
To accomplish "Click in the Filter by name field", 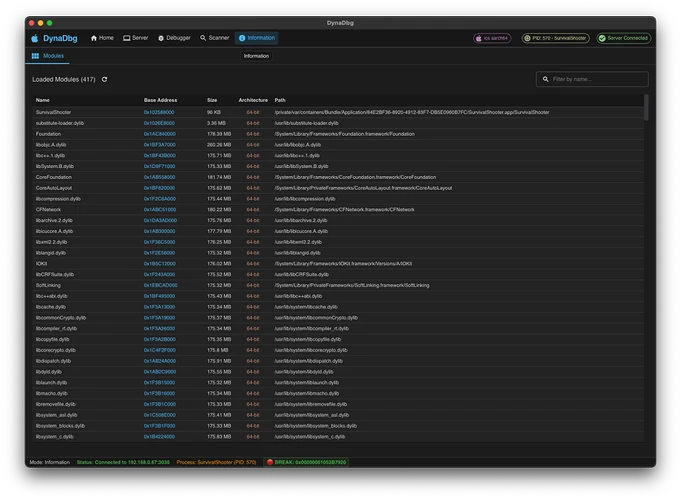I will point(597,79).
